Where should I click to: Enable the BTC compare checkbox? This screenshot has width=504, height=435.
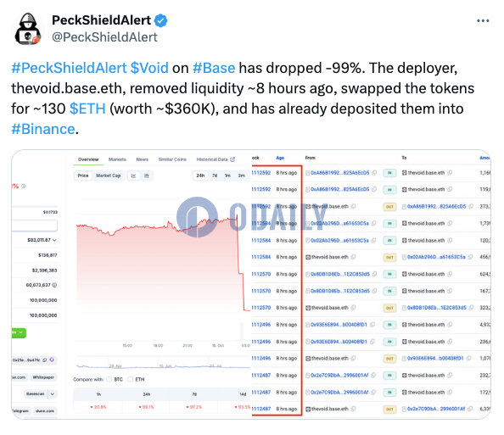click(109, 379)
